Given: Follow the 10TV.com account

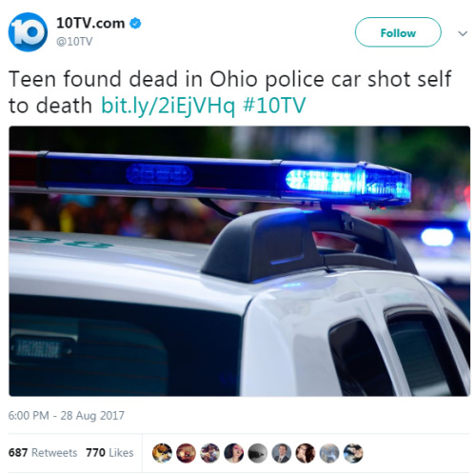Looking at the screenshot, I should [398, 32].
